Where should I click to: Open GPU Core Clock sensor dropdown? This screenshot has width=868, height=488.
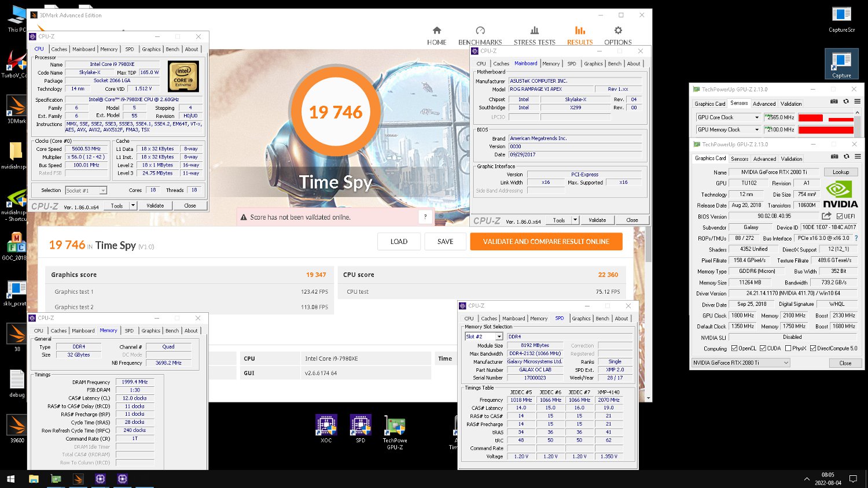757,117
